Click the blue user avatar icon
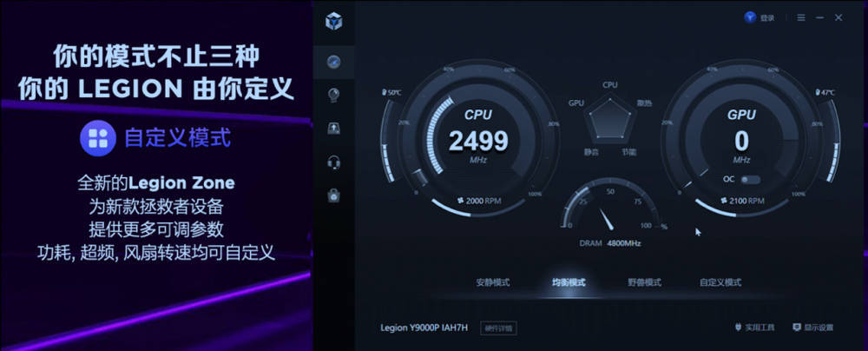 pos(750,17)
